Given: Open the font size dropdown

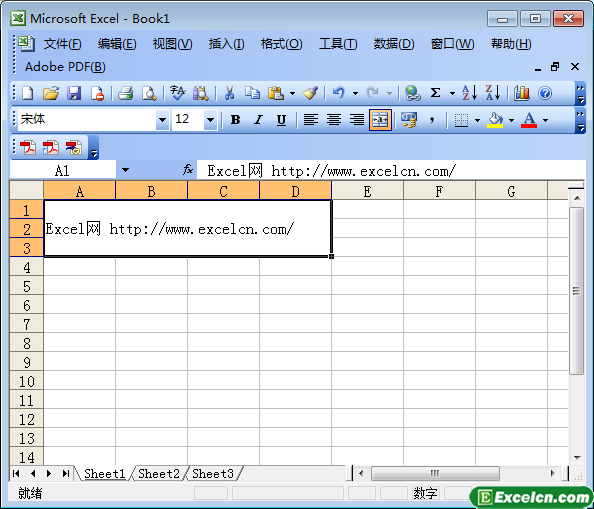Looking at the screenshot, I should point(210,120).
